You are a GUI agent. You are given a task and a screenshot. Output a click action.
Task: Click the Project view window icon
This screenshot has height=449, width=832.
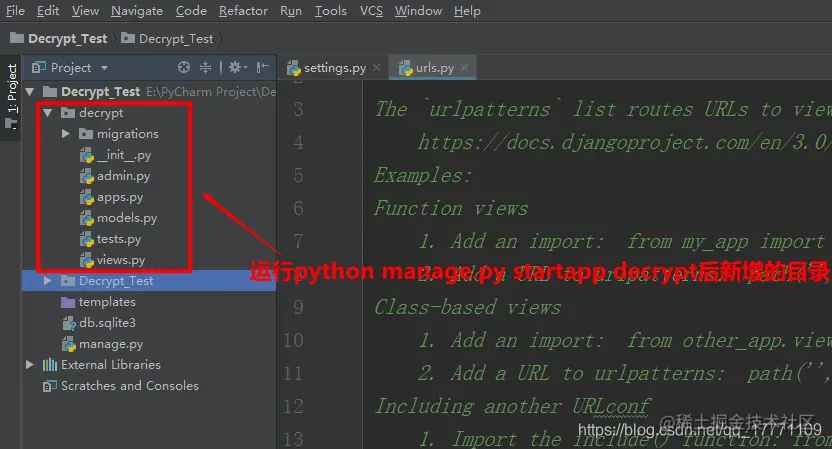(39, 67)
